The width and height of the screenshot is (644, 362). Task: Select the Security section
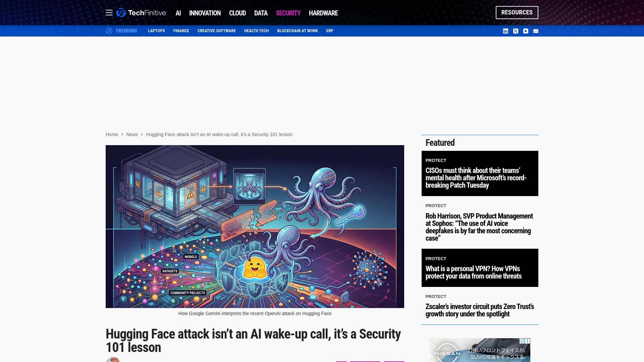288,13
